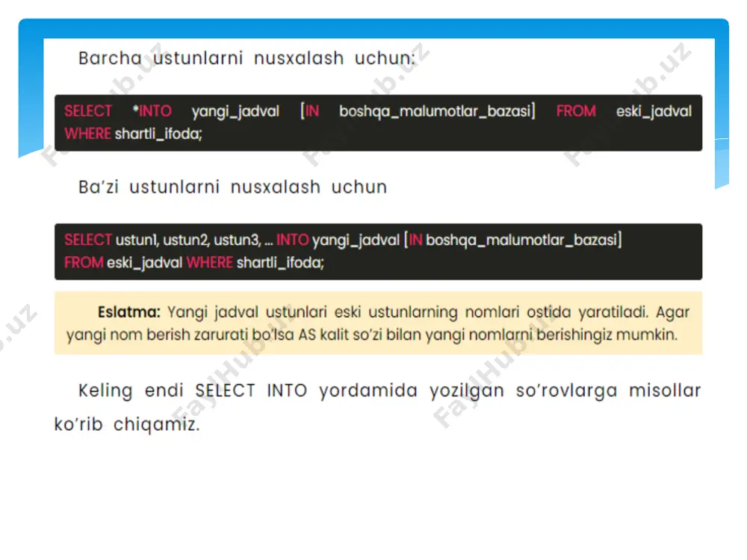Click heading 'Ba'zi ustunlarni nusxalash uchun'
The height and width of the screenshot is (560, 747).
(232, 187)
